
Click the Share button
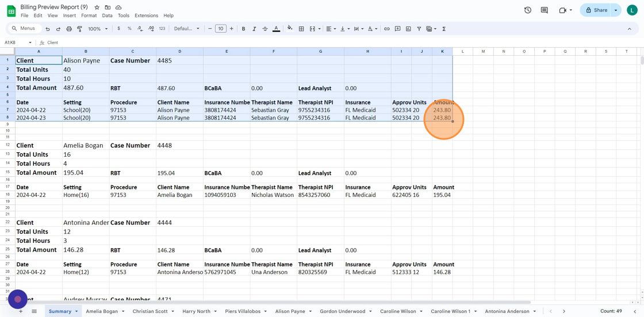click(596, 10)
